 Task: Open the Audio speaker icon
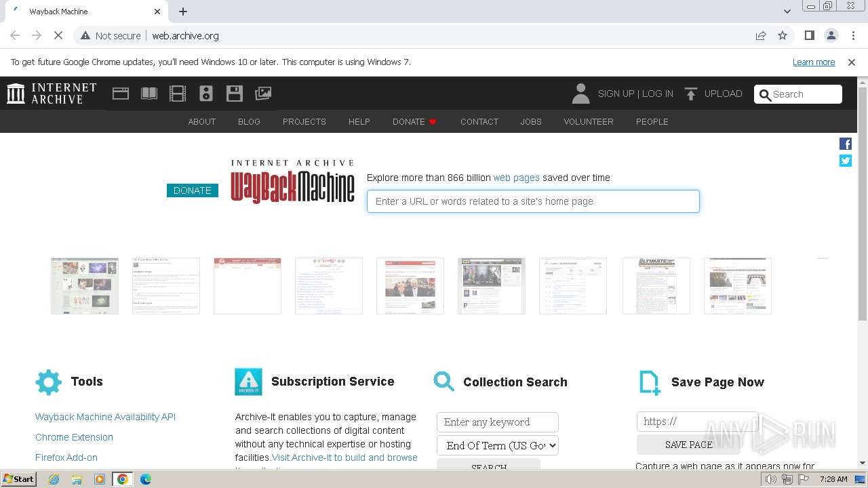click(x=206, y=94)
